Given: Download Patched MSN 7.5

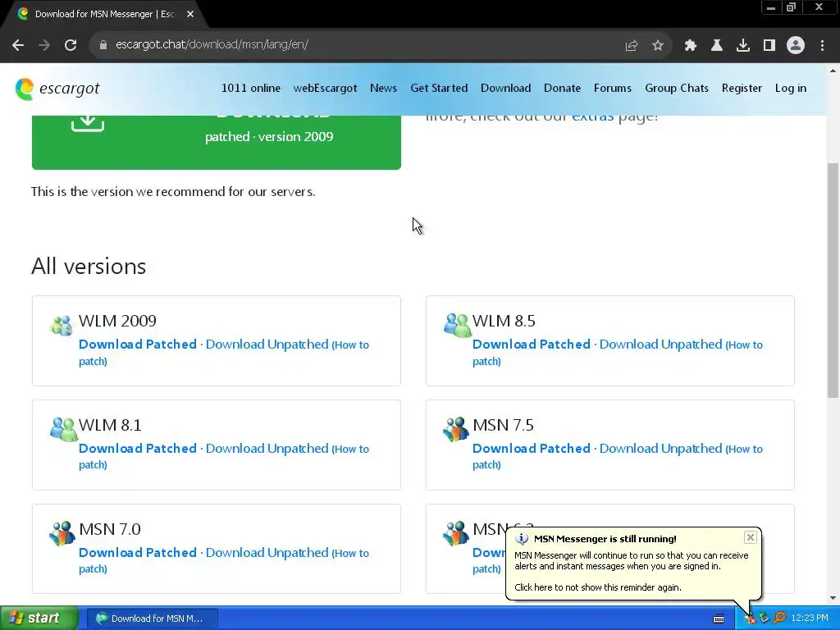Looking at the screenshot, I should click(x=532, y=449).
